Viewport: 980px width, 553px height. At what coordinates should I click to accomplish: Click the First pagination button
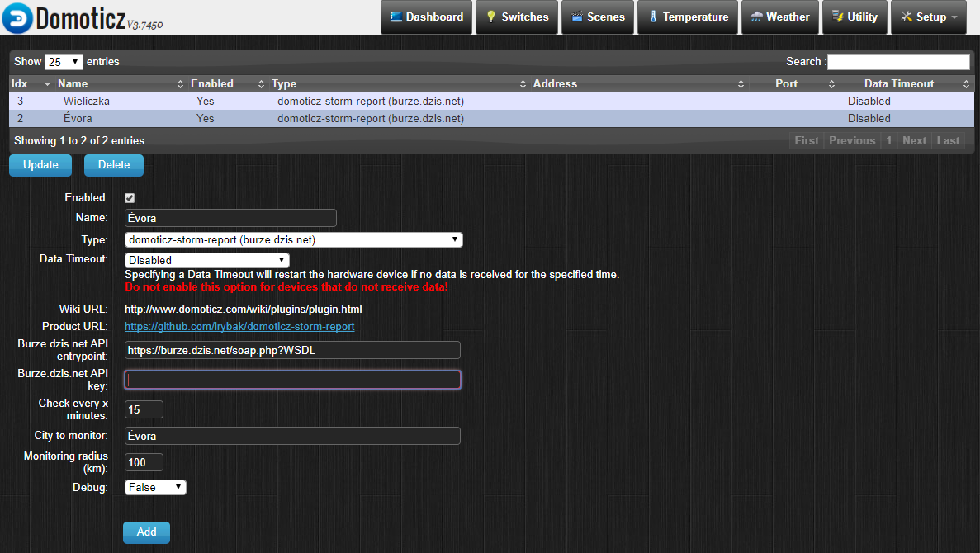807,140
